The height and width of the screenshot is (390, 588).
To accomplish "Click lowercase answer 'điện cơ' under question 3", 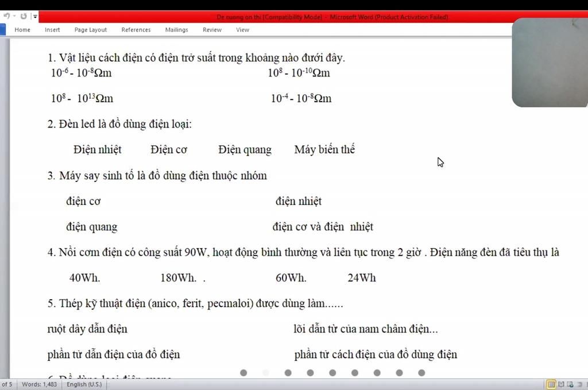I will [83, 201].
